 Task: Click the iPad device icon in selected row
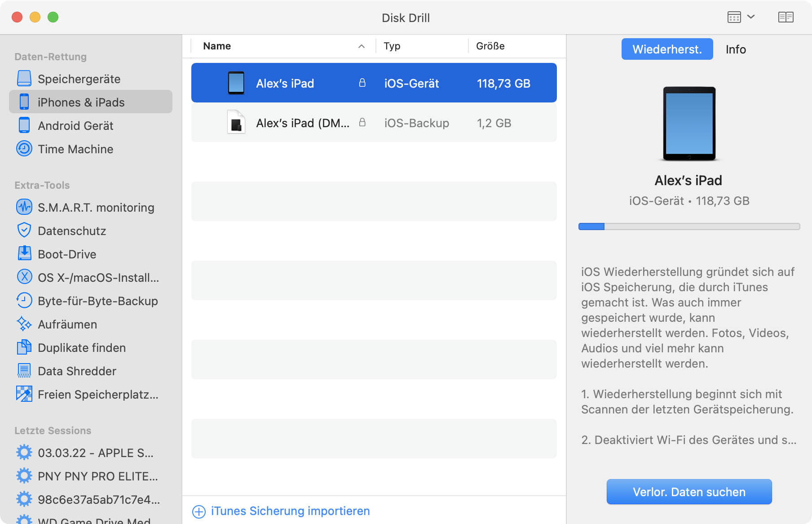coord(236,83)
